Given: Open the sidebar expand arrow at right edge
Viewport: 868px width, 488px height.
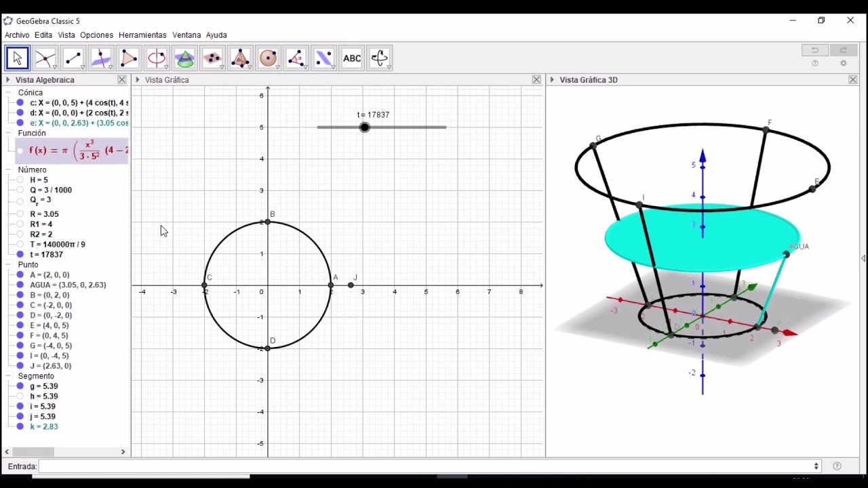Looking at the screenshot, I should 863,258.
